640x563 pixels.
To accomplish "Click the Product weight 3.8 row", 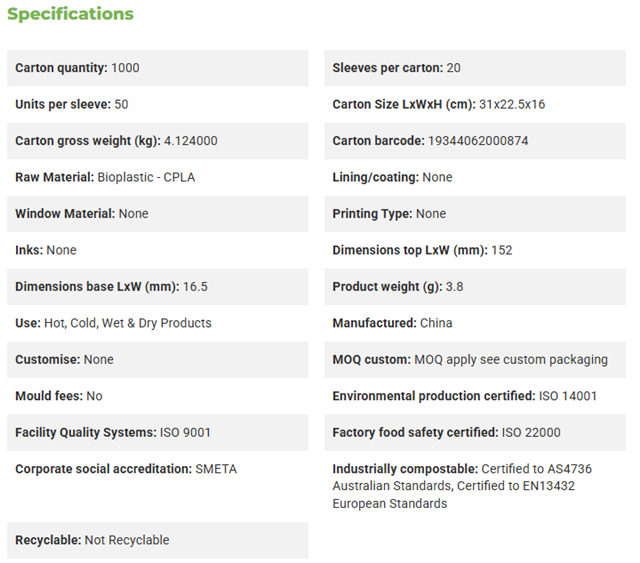I will tap(475, 287).
